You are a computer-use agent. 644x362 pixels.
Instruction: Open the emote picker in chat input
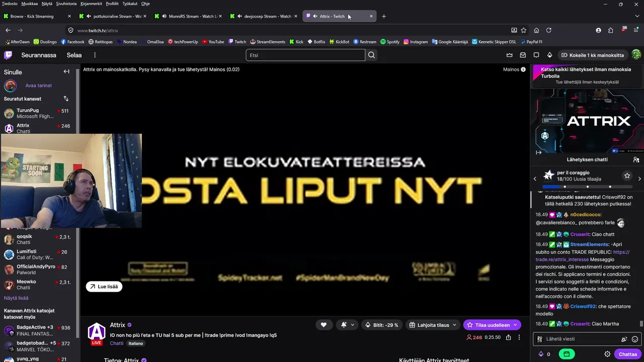click(635, 339)
